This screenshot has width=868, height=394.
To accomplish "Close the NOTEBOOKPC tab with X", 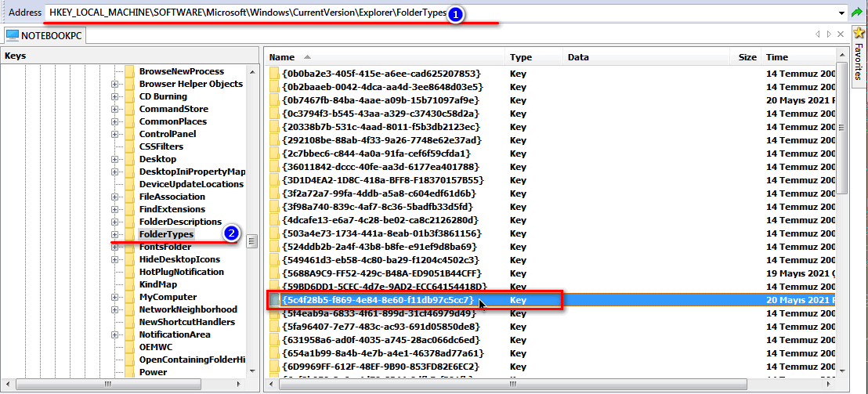I will pyautogui.click(x=841, y=34).
